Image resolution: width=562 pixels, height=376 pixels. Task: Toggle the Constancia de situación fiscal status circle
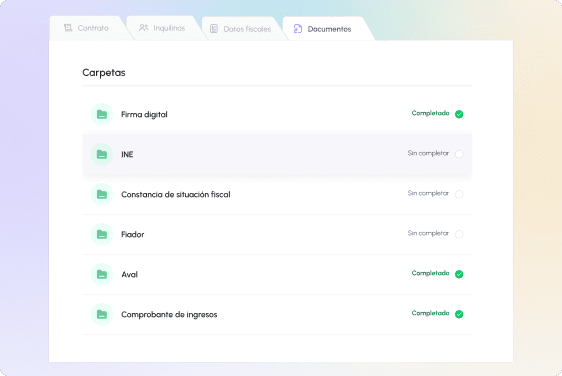[x=459, y=194]
